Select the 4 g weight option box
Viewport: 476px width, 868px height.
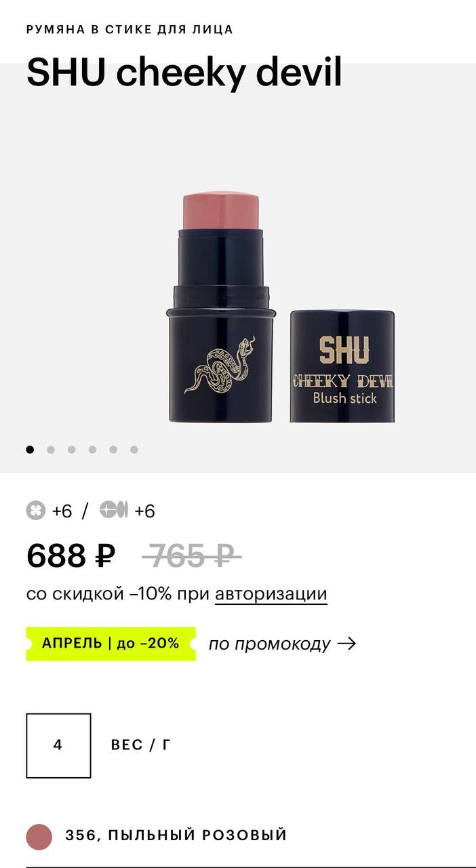58,745
